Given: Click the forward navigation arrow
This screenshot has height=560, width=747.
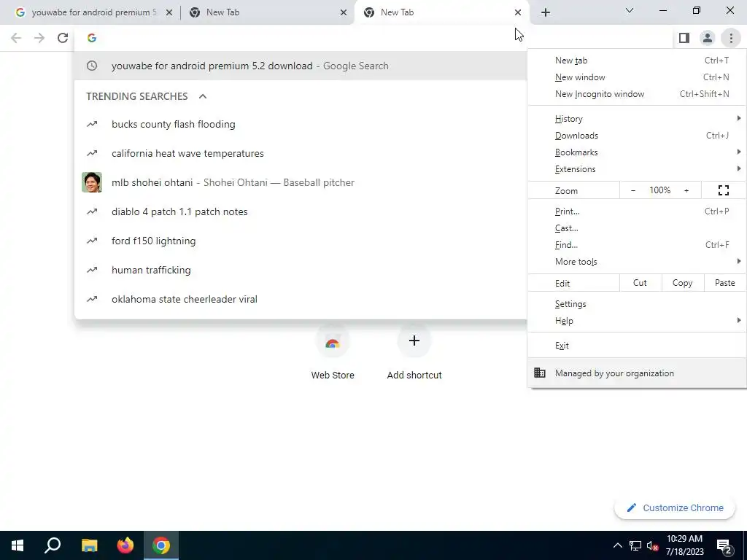Looking at the screenshot, I should pos(39,38).
